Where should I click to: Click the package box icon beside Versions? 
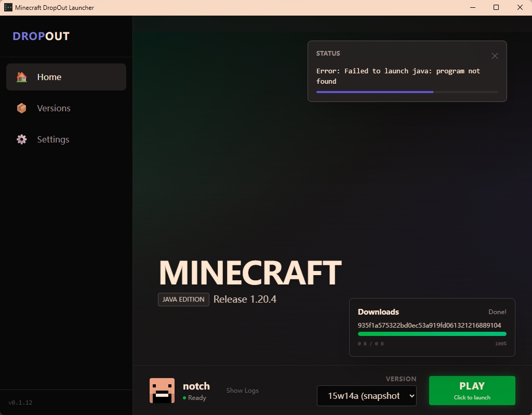coord(21,108)
